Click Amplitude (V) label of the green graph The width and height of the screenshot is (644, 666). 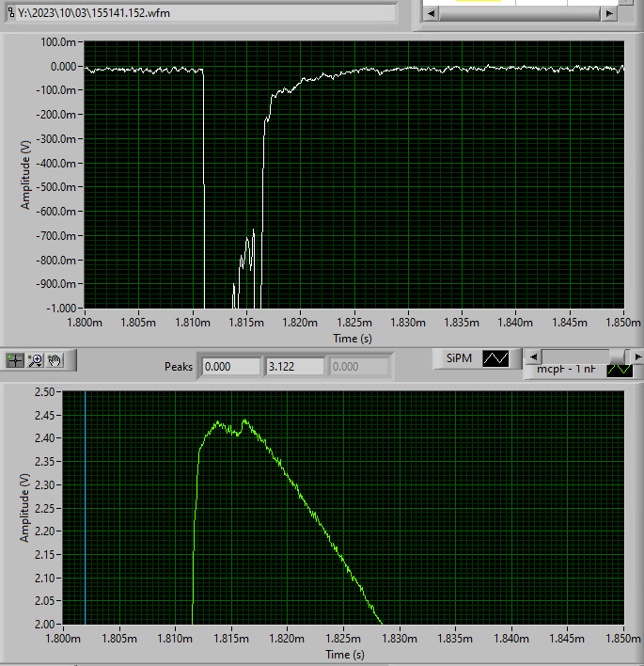[24, 508]
